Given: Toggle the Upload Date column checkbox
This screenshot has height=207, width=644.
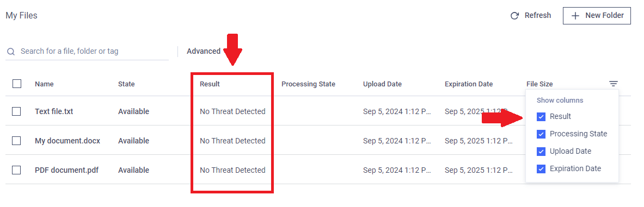Looking at the screenshot, I should (541, 151).
